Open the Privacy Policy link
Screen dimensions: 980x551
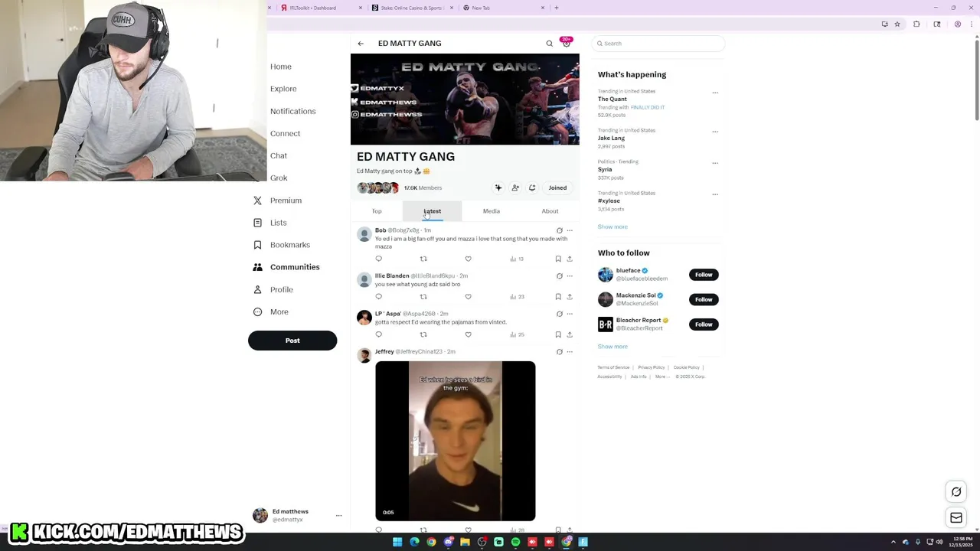(652, 367)
